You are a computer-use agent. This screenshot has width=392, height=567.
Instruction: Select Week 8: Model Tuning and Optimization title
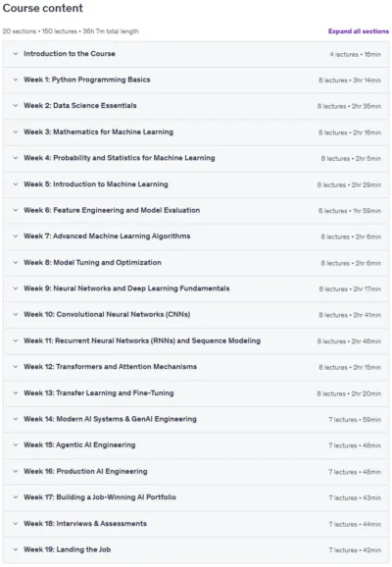click(92, 263)
